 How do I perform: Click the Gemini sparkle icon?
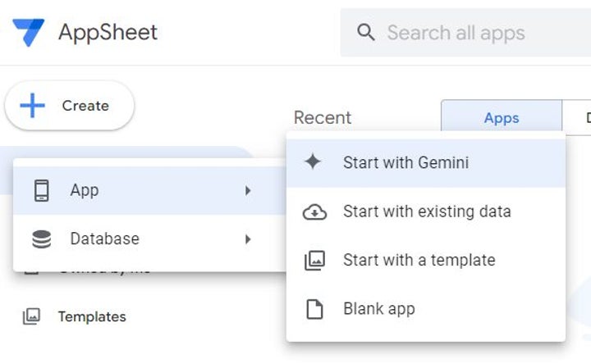point(313,162)
